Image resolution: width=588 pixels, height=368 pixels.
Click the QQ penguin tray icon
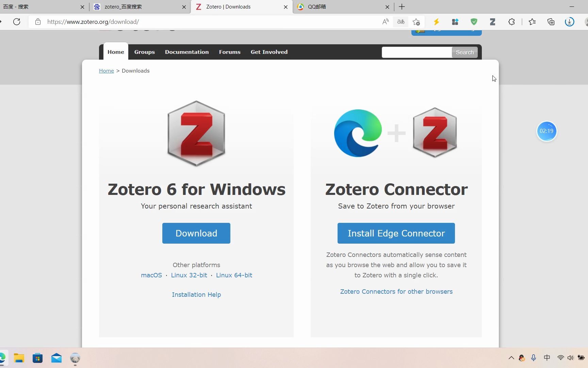(x=522, y=358)
